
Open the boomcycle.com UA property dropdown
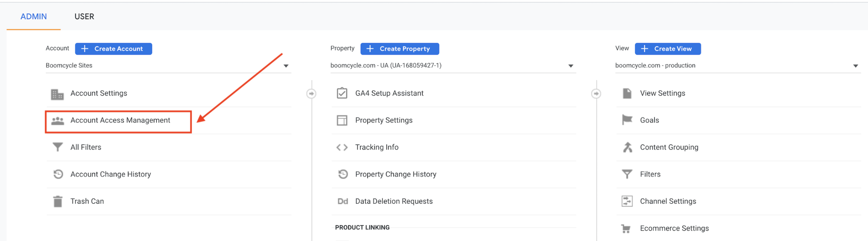click(571, 66)
